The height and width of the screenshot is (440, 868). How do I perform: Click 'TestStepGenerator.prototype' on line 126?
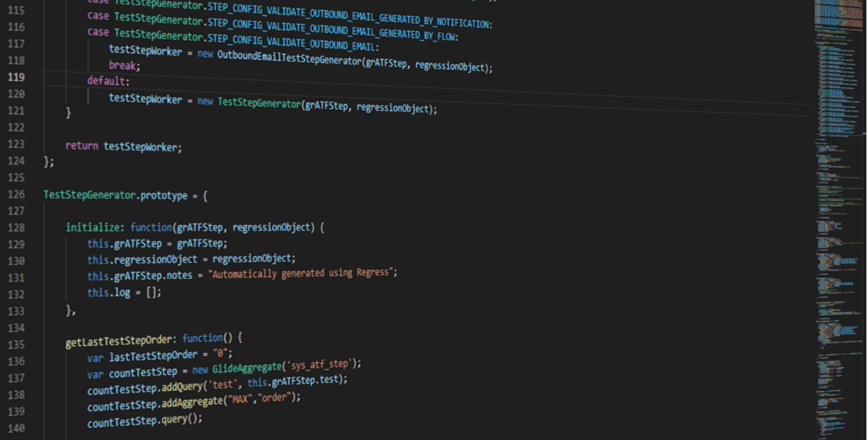click(115, 195)
